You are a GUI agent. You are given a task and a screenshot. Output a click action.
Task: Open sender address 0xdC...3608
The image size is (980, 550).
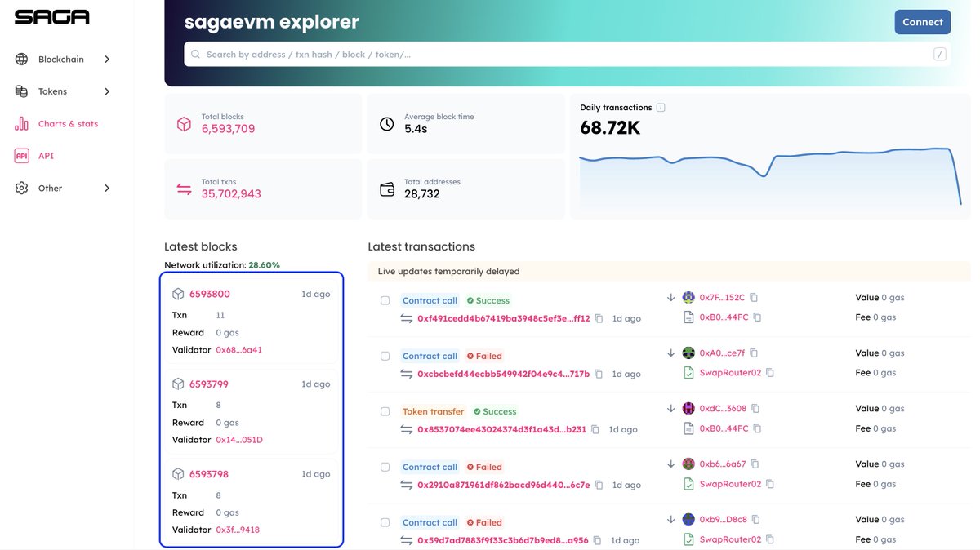[723, 409]
